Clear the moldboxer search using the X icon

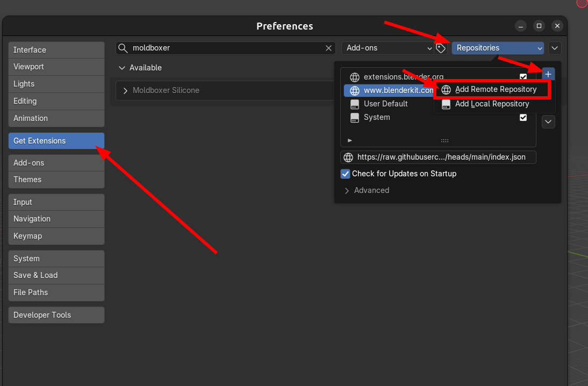coord(328,48)
